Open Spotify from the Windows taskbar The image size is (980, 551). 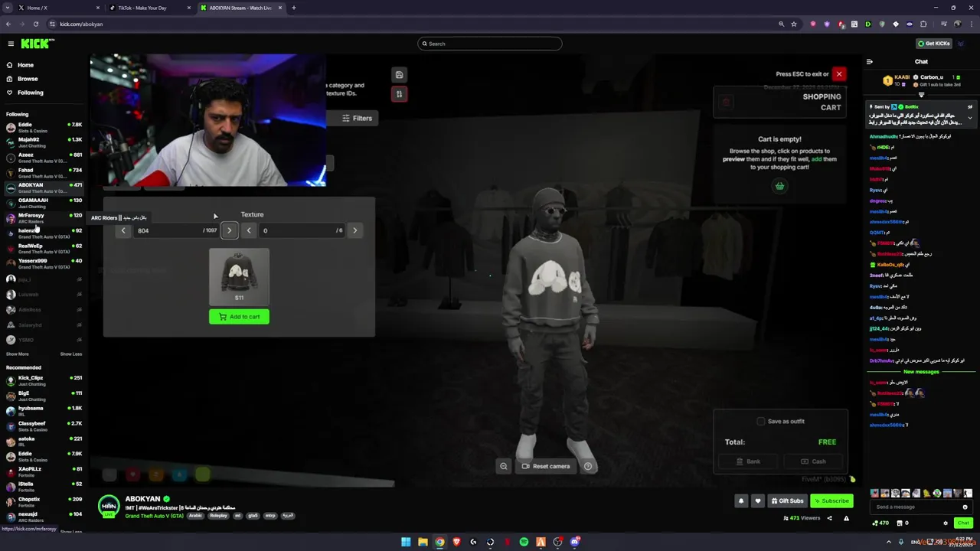[x=524, y=542]
